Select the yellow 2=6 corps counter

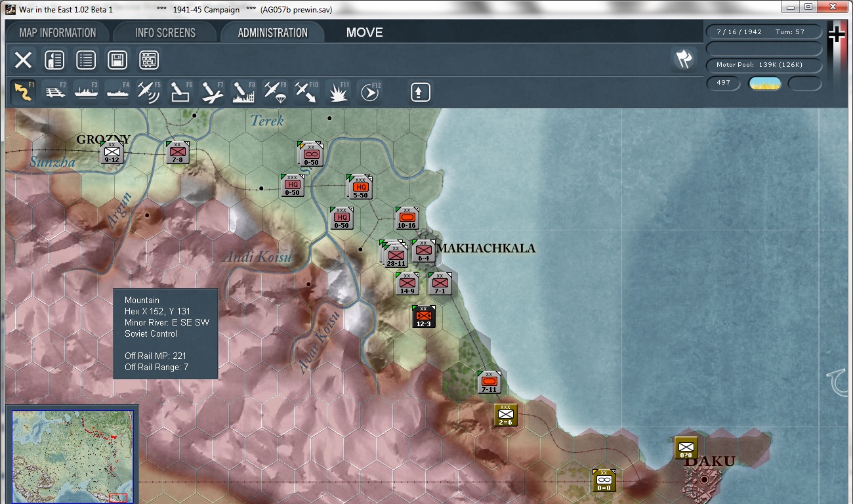point(505,415)
